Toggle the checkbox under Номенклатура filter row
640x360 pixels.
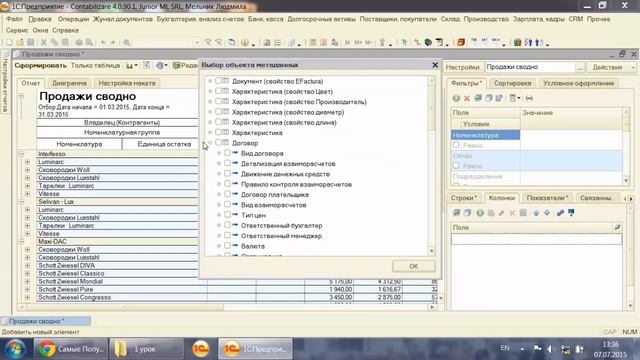(x=456, y=145)
